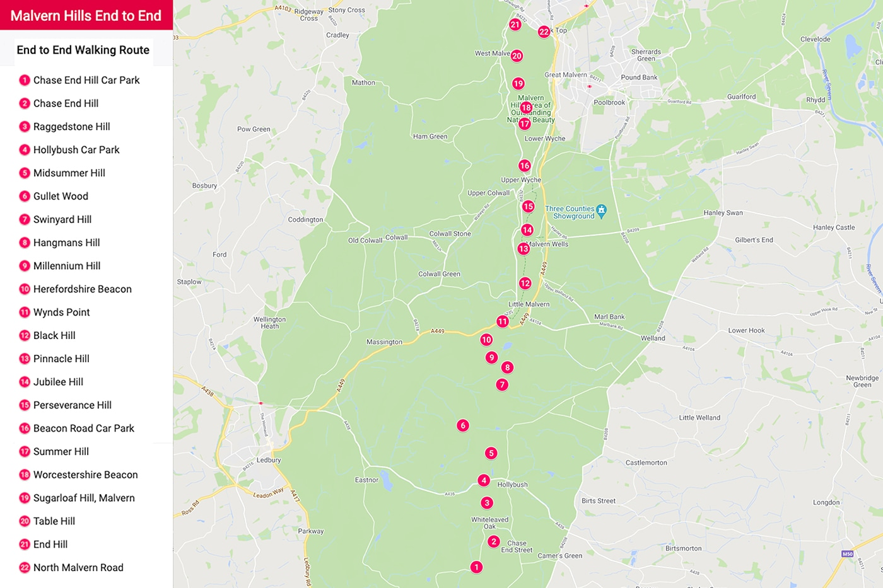
Task: Select Hangmans Hill from the list
Action: tap(66, 242)
